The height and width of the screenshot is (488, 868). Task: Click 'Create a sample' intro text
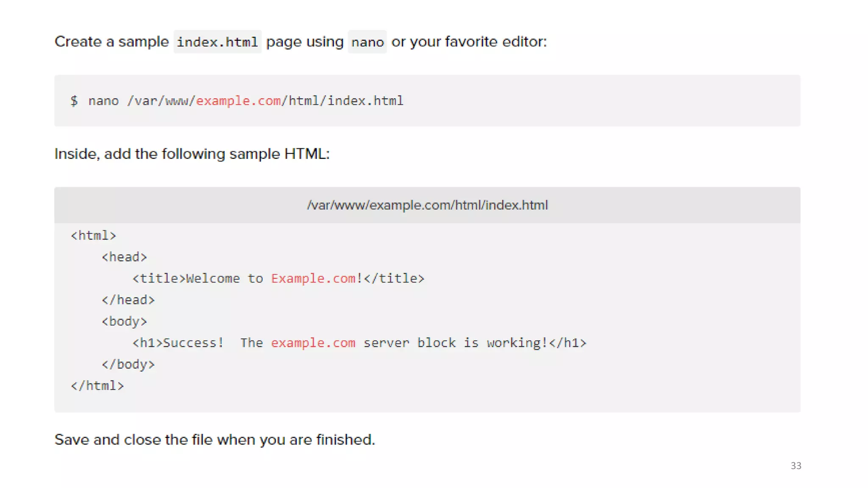tap(111, 42)
